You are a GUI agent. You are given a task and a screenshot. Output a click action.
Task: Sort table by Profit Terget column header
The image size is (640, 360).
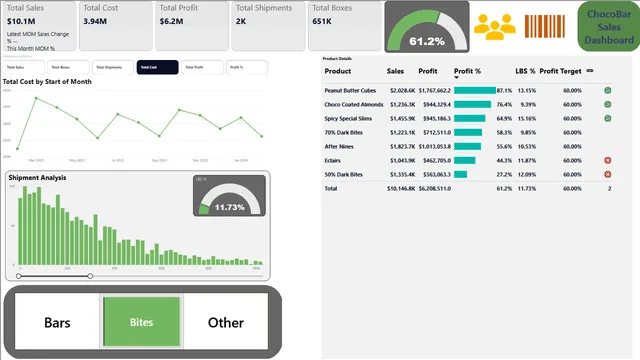coord(560,71)
